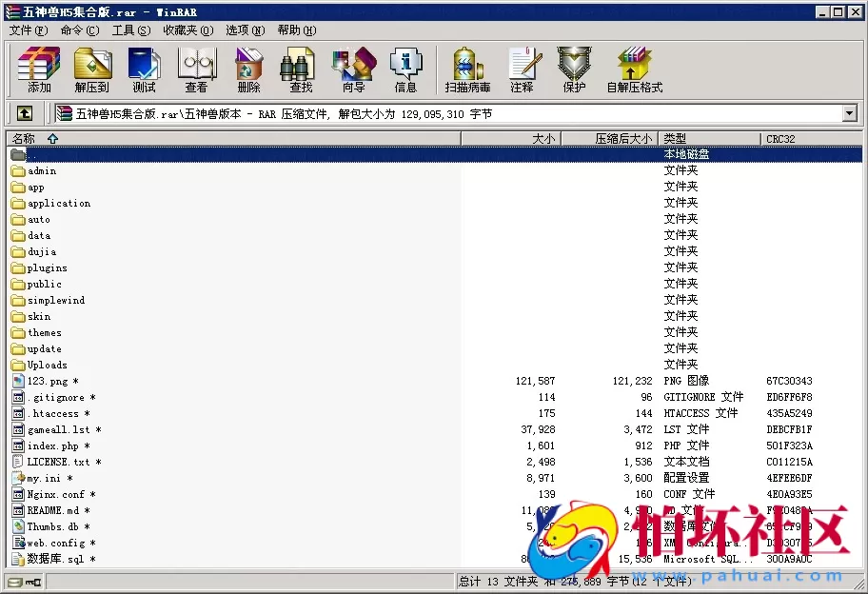
Task: Navigate up one folder level
Action: [x=24, y=112]
